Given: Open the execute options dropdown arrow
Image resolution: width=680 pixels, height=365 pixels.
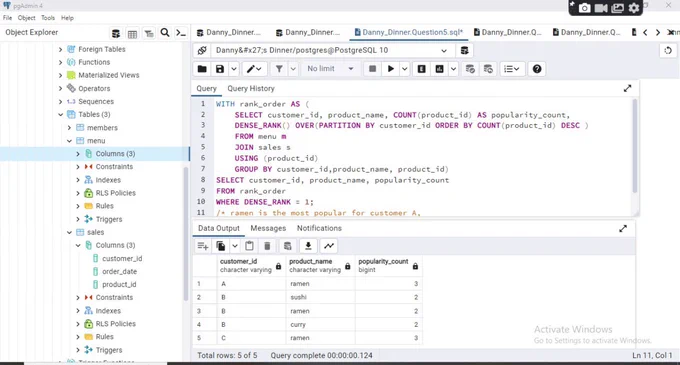Looking at the screenshot, I should pos(404,69).
